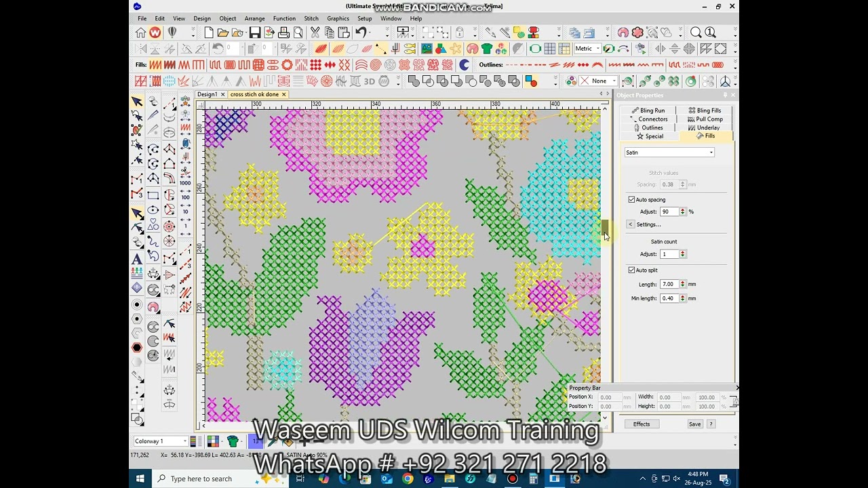This screenshot has width=868, height=488.
Task: Click the purple color 13 swatch
Action: 256,442
